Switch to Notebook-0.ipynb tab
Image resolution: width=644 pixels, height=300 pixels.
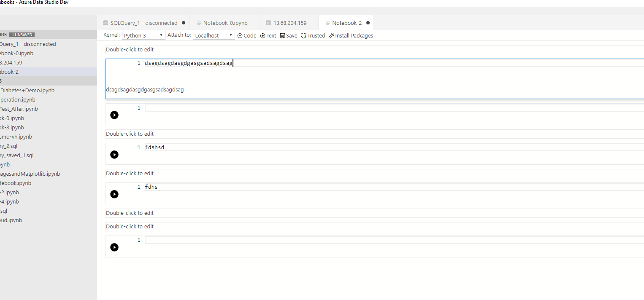(x=225, y=23)
